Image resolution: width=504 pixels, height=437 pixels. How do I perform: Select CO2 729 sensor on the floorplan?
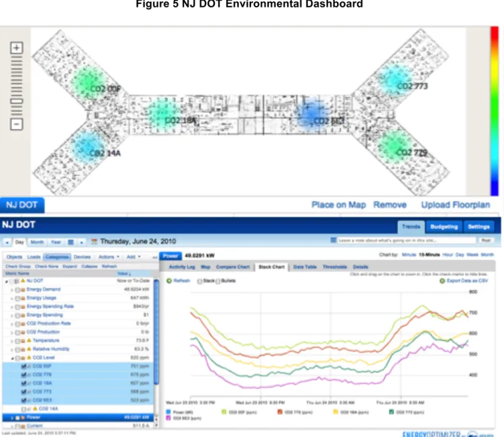[x=394, y=146]
